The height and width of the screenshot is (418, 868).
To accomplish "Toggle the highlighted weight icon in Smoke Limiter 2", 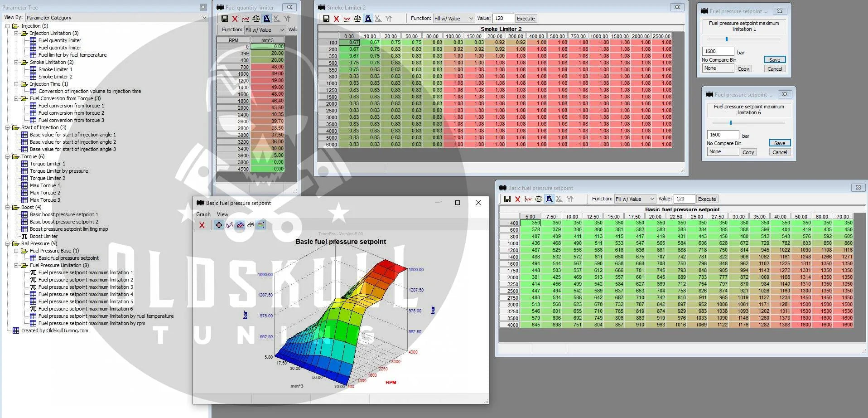I will 368,19.
